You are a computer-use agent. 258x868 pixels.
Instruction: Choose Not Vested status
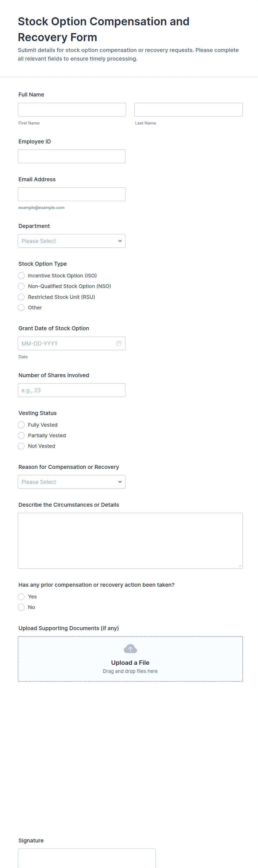point(21,446)
